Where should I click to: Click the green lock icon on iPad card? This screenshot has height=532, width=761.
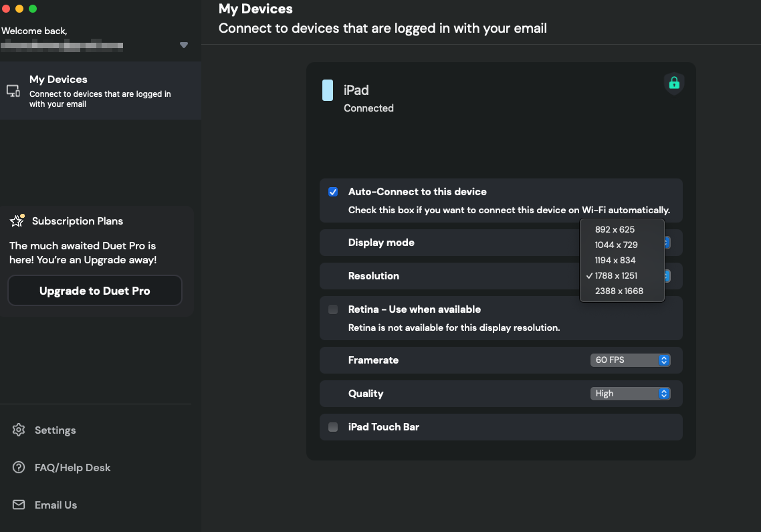coord(673,84)
